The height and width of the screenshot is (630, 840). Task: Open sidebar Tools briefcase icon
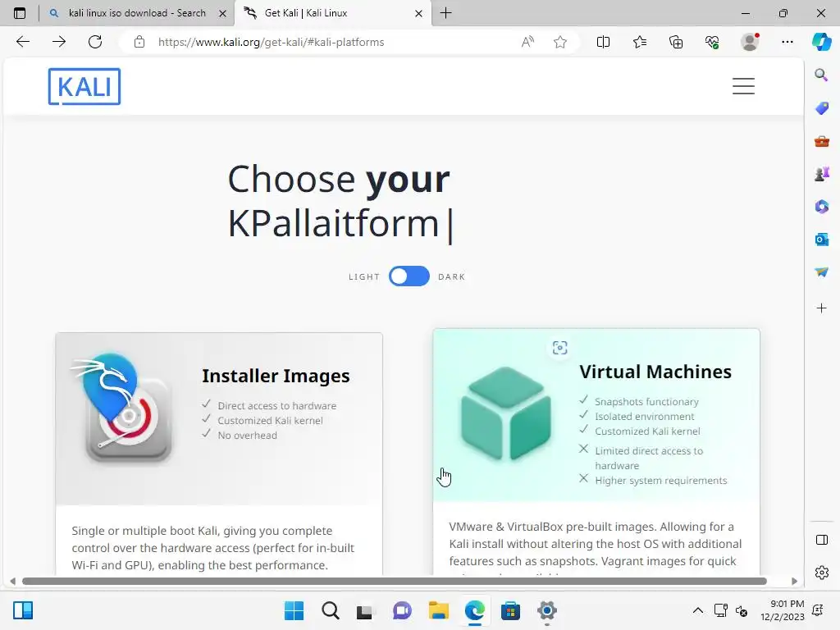coord(821,141)
